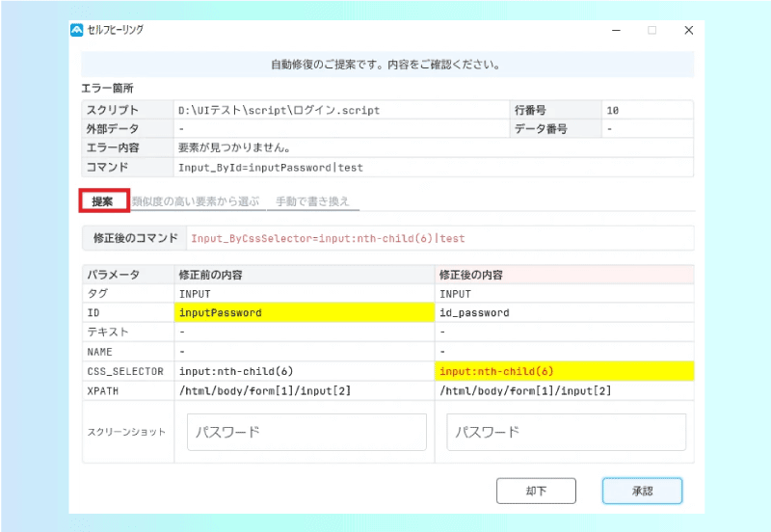Click the 外部データ row label
The height and width of the screenshot is (532, 771).
(113, 129)
